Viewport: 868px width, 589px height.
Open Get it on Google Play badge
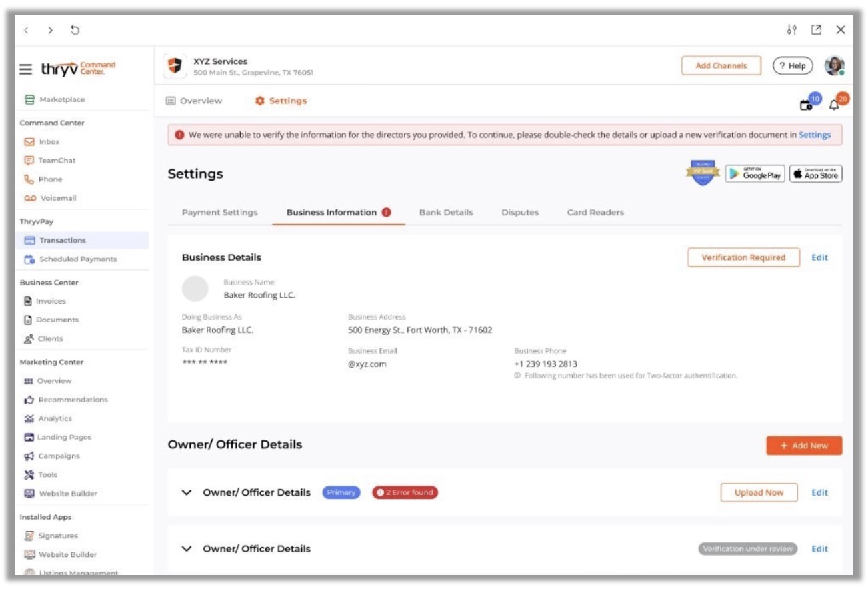pos(755,173)
